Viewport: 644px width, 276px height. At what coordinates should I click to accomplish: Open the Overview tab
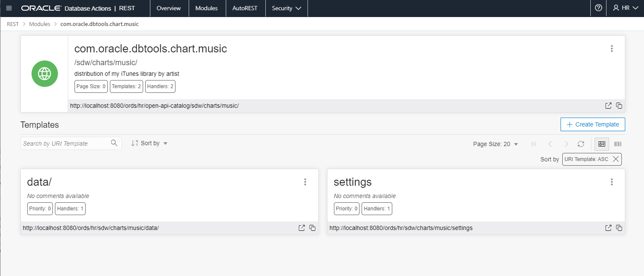pos(169,8)
